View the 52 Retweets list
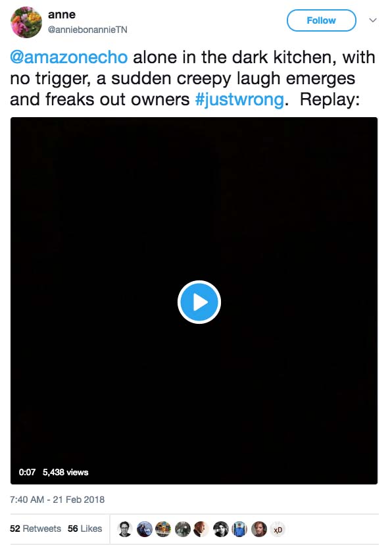The width and height of the screenshot is (392, 545). (x=36, y=529)
